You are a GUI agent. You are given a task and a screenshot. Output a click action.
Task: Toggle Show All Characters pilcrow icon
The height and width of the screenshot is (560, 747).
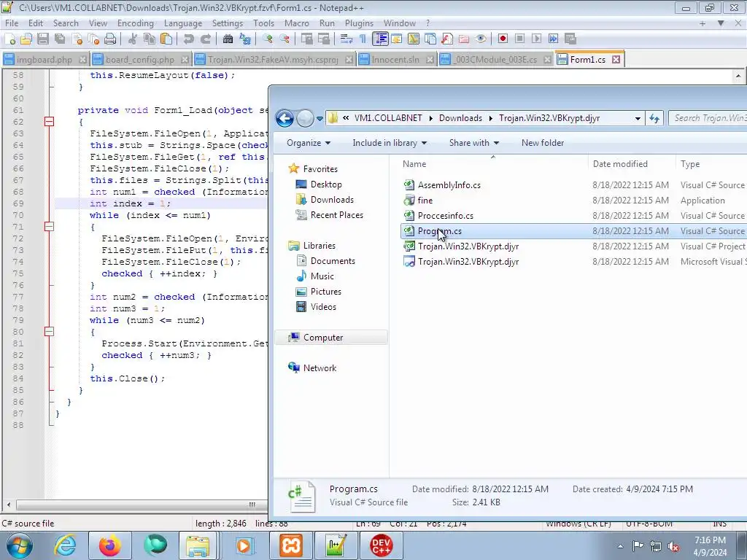click(x=363, y=39)
